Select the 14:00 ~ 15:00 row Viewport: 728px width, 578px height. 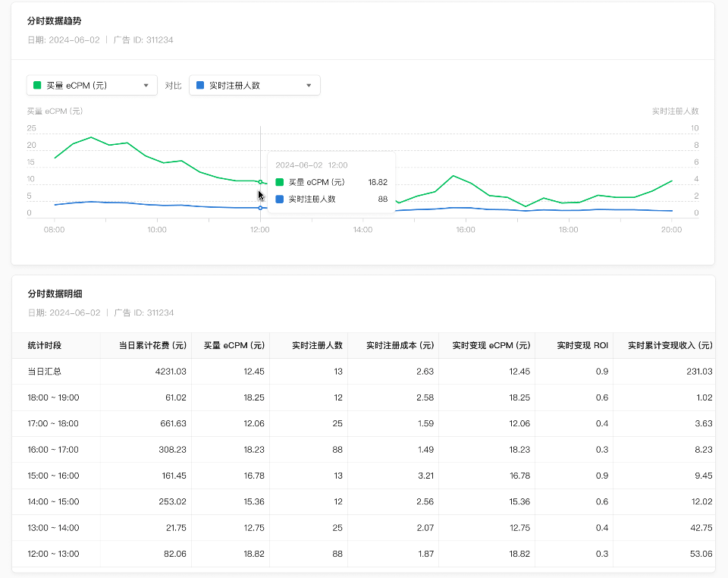pyautogui.click(x=363, y=501)
